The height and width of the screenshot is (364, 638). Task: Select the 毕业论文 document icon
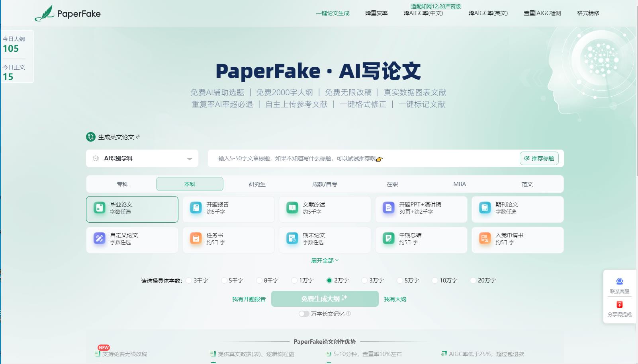coord(99,208)
